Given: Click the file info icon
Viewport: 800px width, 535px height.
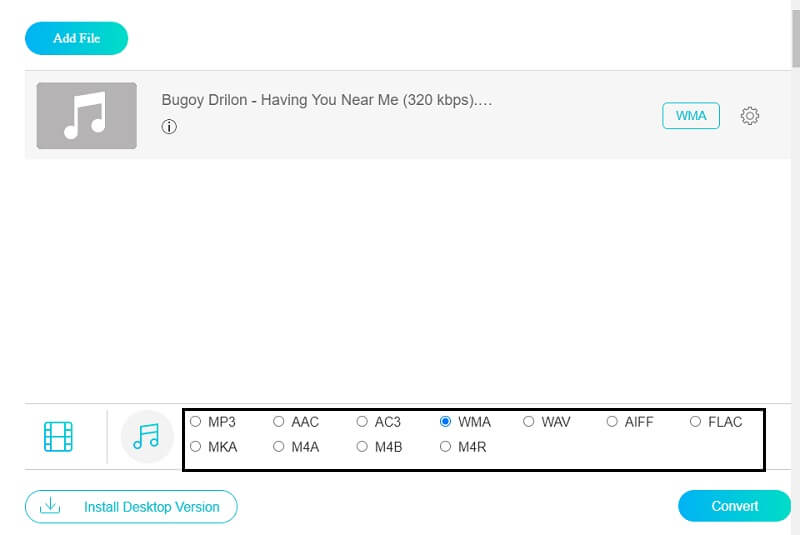Looking at the screenshot, I should [x=169, y=127].
